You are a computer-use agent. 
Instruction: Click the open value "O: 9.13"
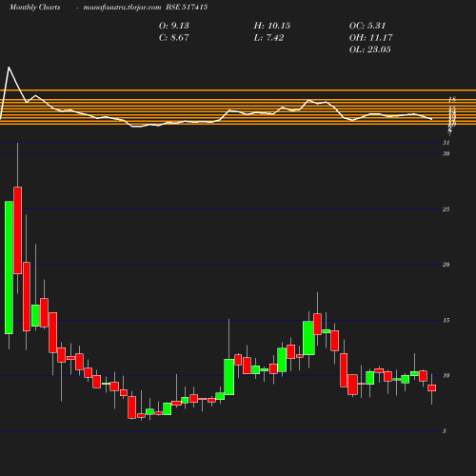(174, 26)
